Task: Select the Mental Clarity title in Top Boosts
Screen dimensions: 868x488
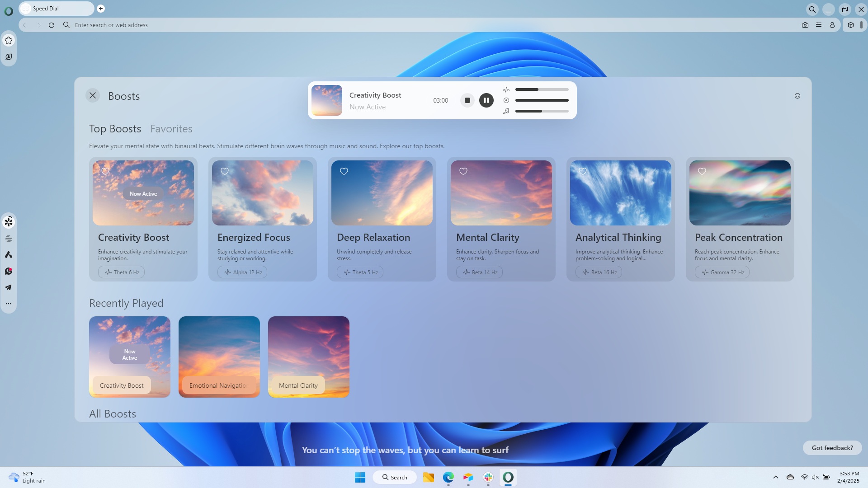Action: point(488,238)
